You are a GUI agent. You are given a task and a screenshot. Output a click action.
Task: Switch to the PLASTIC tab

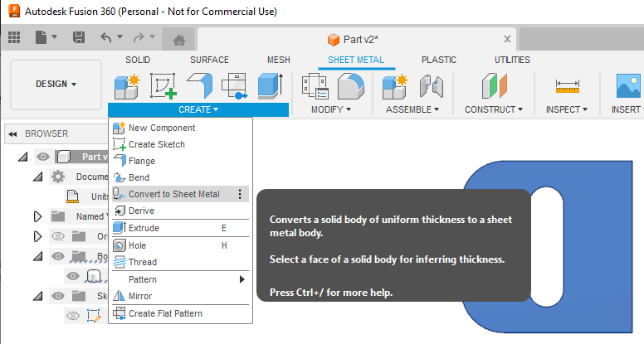439,60
